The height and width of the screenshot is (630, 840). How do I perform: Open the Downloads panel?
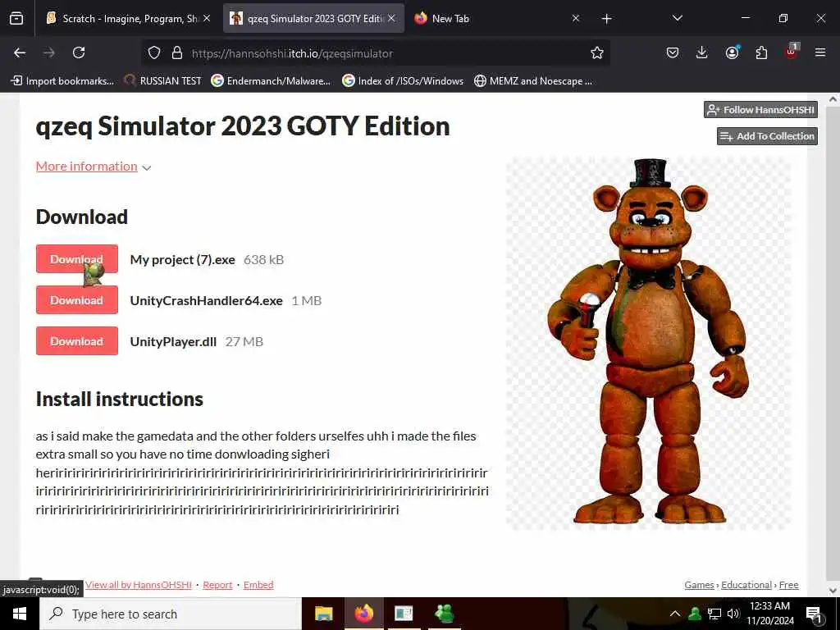pos(702,52)
